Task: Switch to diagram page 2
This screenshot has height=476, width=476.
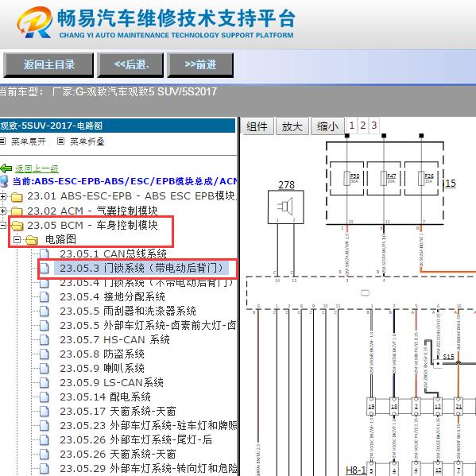Action: [363, 126]
